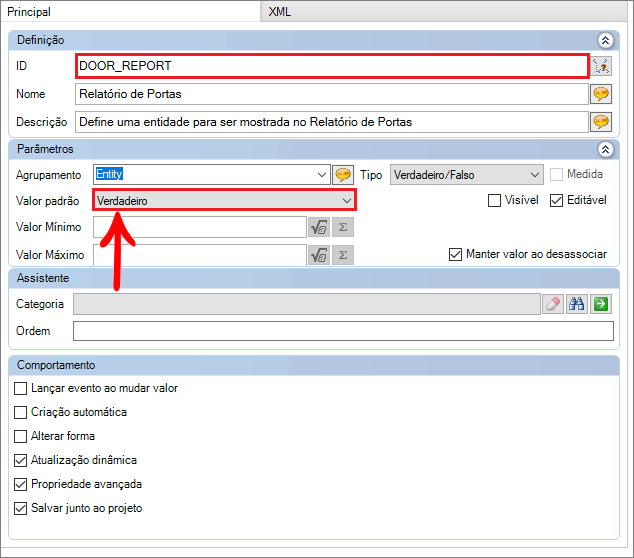The image size is (634, 558).
Task: Toggle the Medida checkbox
Action: (556, 175)
